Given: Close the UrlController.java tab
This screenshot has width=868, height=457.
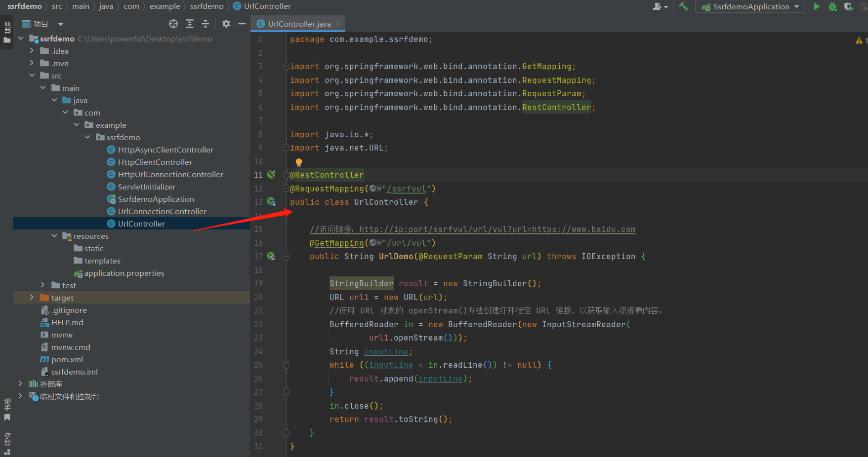Looking at the screenshot, I should click(338, 24).
